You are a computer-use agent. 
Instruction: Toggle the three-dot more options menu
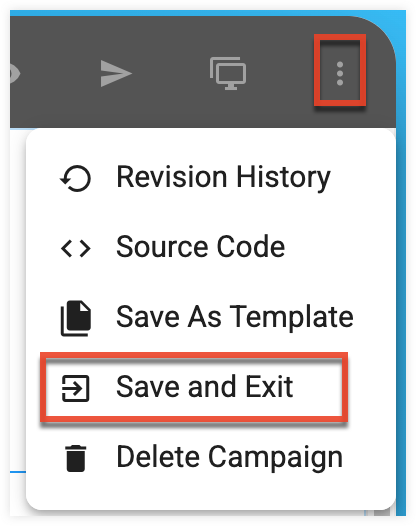pos(340,73)
